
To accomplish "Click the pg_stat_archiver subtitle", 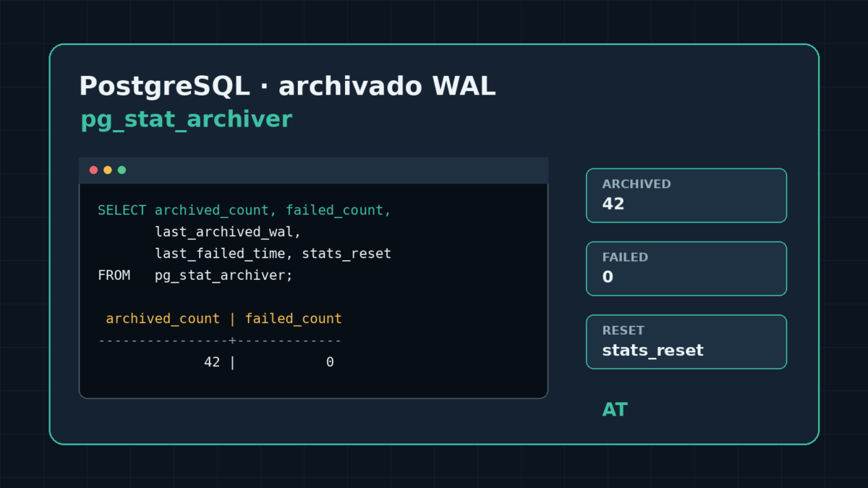I will (x=186, y=119).
